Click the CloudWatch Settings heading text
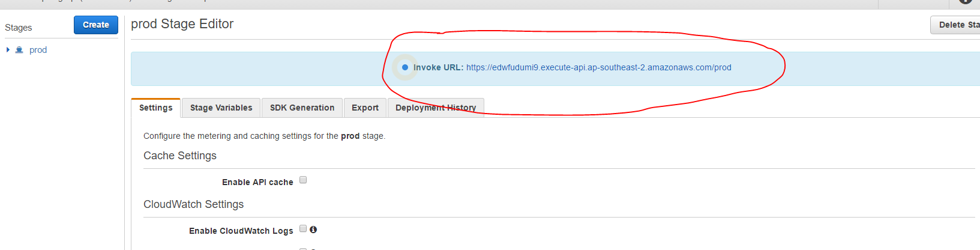The height and width of the screenshot is (250, 980). [x=194, y=204]
